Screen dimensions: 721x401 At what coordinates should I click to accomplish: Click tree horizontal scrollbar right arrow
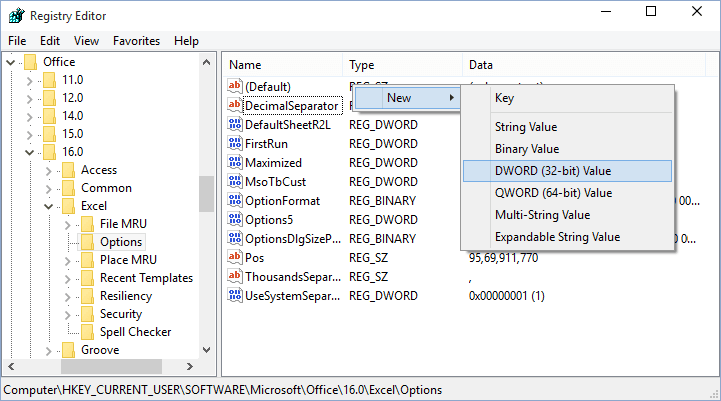189,367
